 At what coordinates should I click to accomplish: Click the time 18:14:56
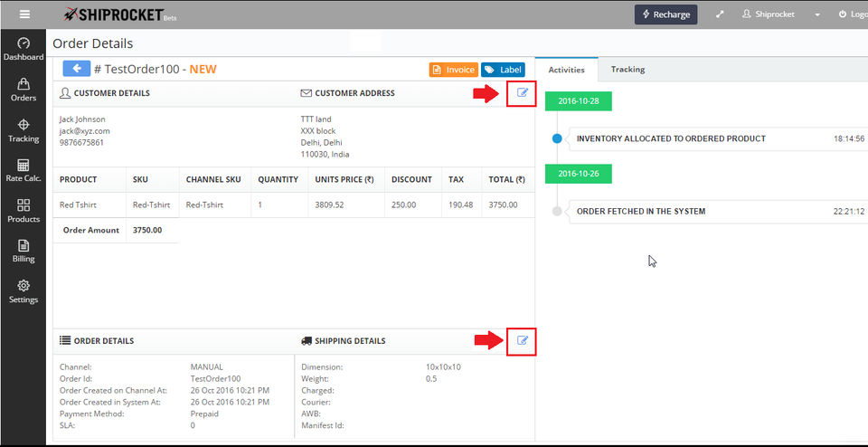[x=849, y=138]
